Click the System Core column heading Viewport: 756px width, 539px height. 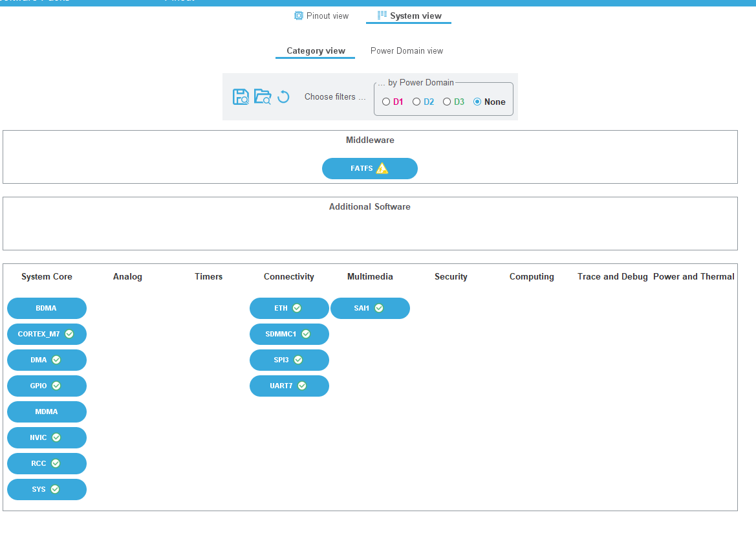pos(47,276)
